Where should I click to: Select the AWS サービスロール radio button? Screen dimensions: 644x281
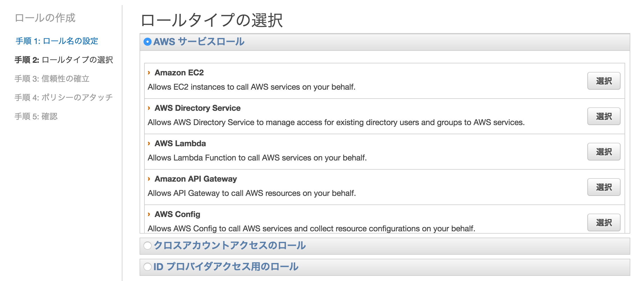pos(147,42)
